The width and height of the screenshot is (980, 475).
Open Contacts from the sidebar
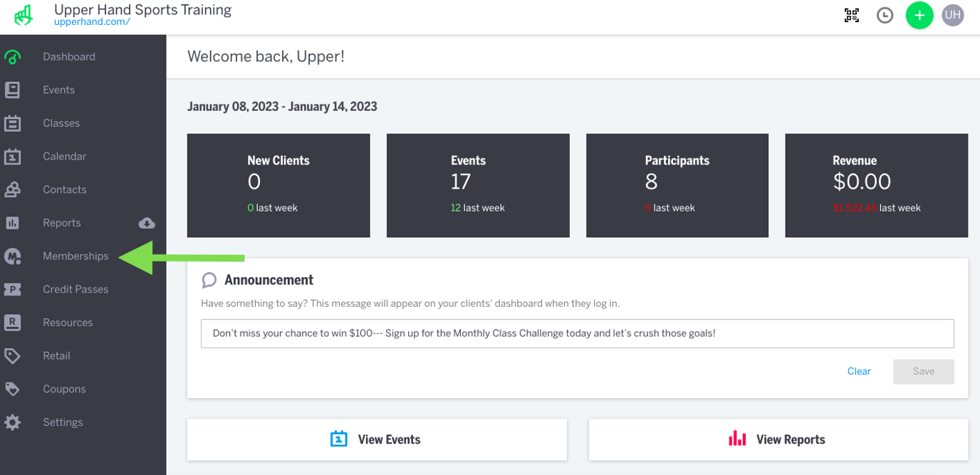[x=64, y=189]
